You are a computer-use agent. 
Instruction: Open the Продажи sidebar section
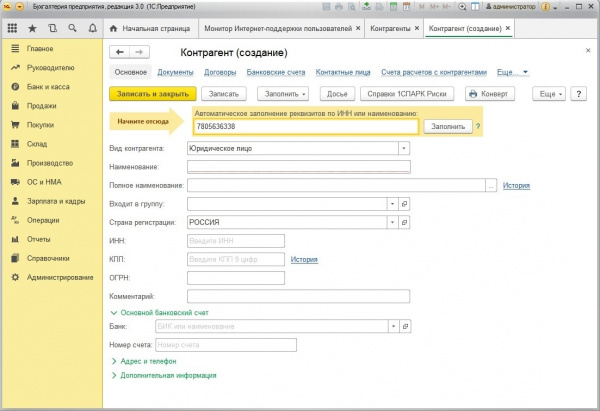41,106
